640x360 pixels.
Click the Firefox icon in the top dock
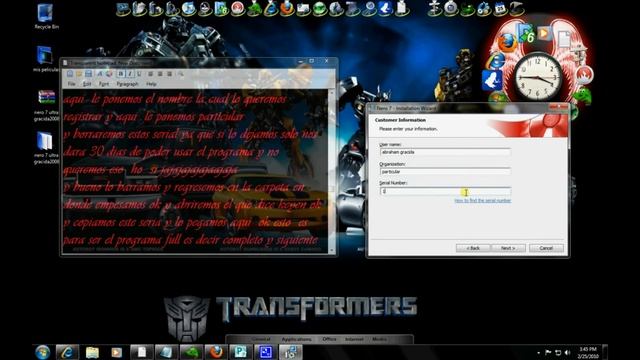pos(287,9)
